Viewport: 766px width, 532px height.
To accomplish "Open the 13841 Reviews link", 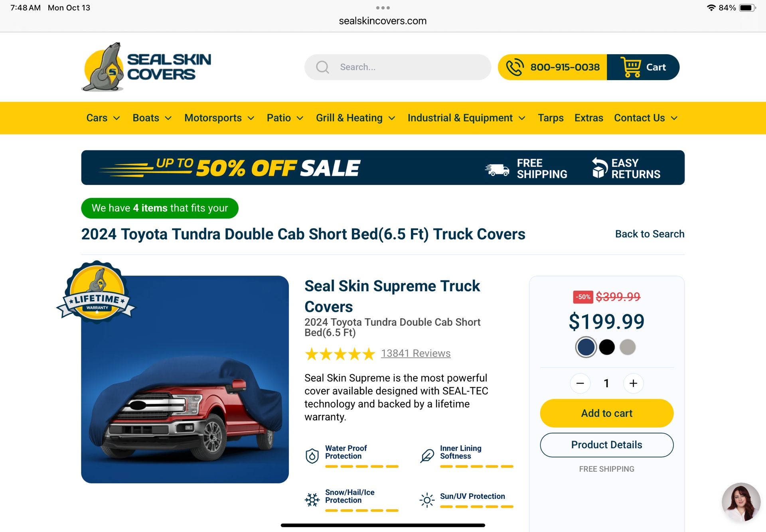I will pos(416,353).
